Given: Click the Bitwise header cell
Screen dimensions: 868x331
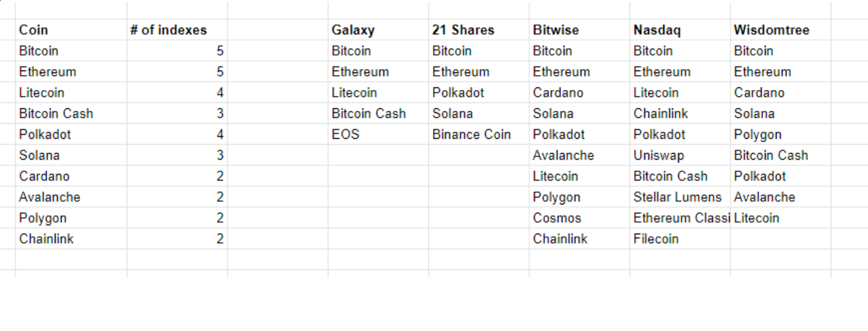Looking at the screenshot, I should [579, 30].
